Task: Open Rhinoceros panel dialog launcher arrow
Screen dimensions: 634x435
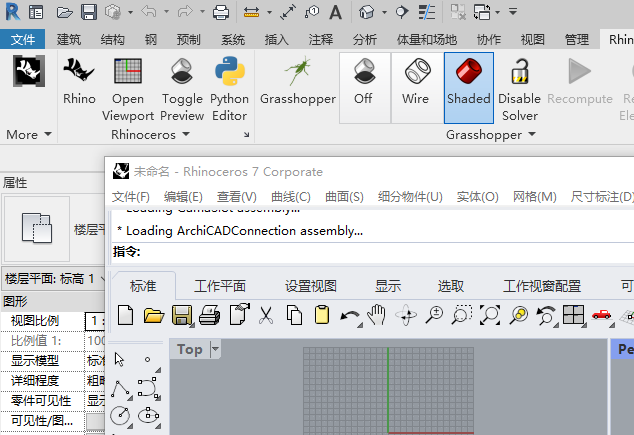Action: tap(246, 135)
